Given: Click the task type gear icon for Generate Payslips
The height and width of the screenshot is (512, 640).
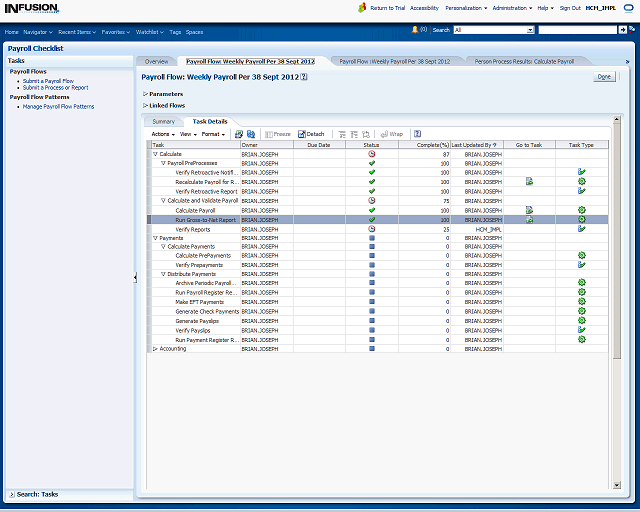Looking at the screenshot, I should [581, 320].
